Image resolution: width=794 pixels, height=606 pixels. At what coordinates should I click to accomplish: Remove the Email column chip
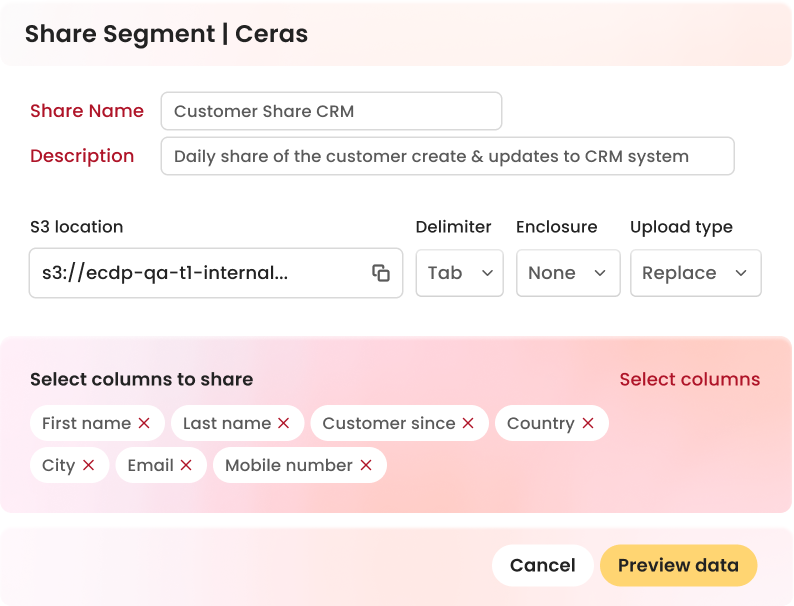(x=186, y=466)
